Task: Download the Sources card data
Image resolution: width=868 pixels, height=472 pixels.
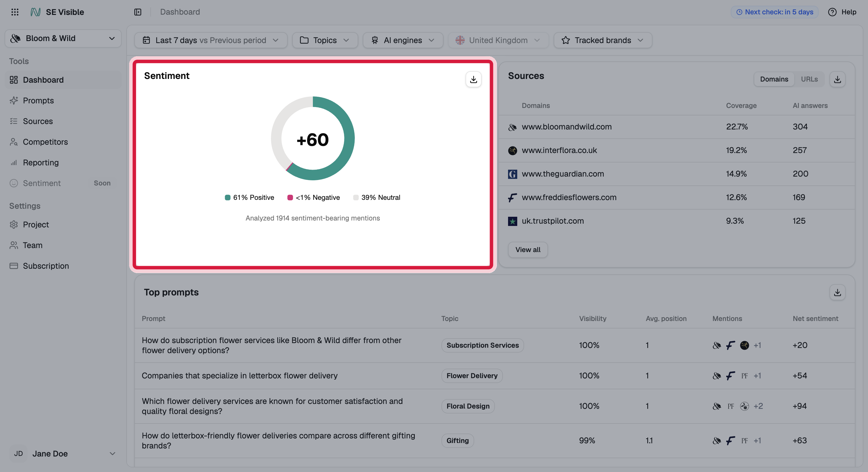Action: coord(837,79)
